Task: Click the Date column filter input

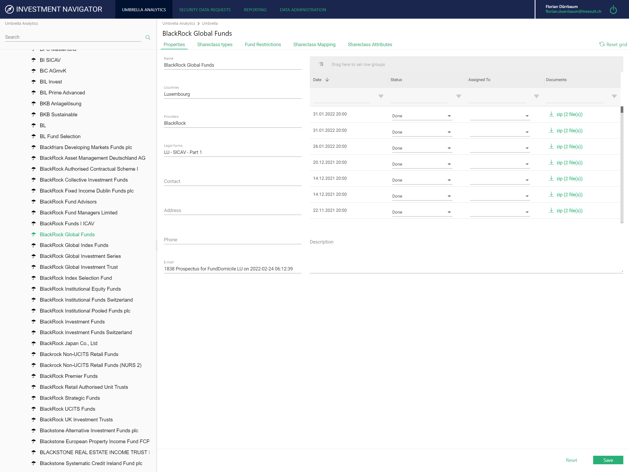Action: click(342, 96)
